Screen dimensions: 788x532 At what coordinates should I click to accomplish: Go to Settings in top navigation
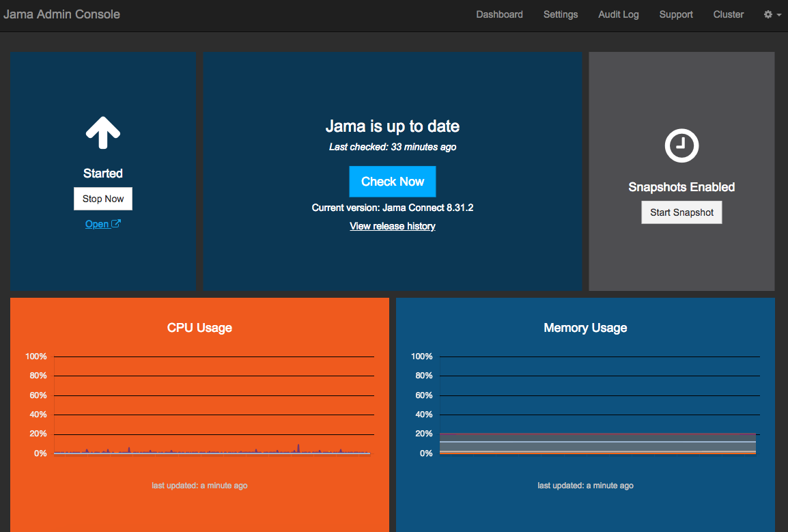click(561, 14)
